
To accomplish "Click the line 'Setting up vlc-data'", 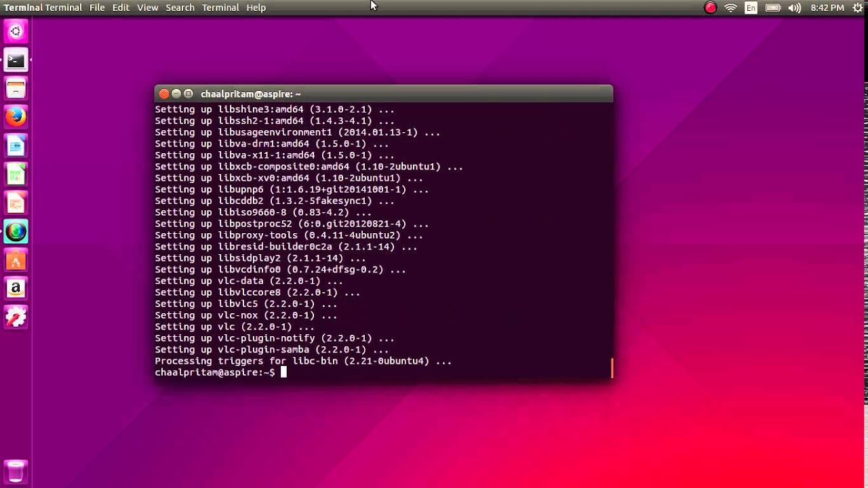I will (x=249, y=281).
